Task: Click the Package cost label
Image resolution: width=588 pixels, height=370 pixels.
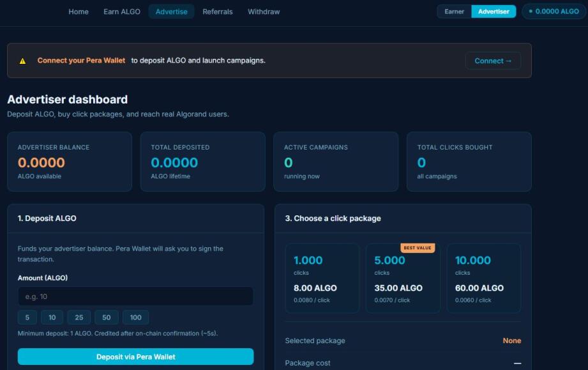Action: coord(308,363)
